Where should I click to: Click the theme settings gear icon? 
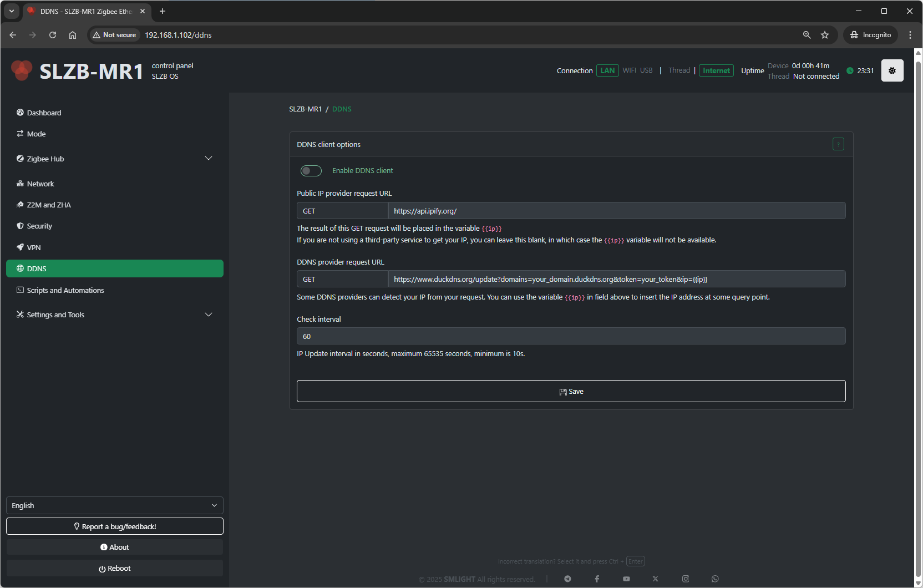892,70
